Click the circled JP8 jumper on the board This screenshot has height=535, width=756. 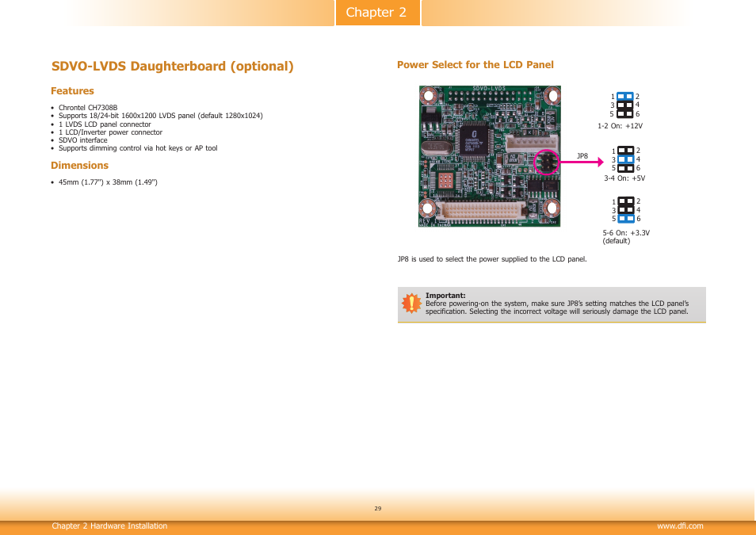point(546,162)
